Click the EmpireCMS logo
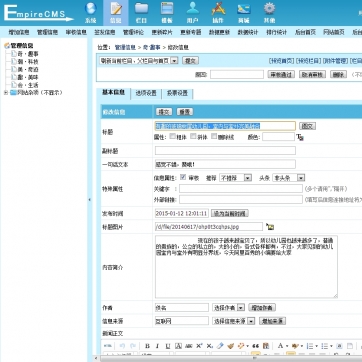362x362 pixels. point(38,13)
